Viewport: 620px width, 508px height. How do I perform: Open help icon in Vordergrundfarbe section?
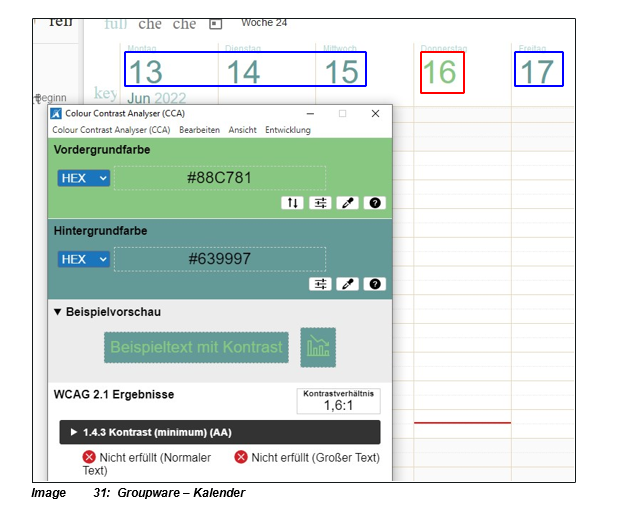[x=375, y=203]
